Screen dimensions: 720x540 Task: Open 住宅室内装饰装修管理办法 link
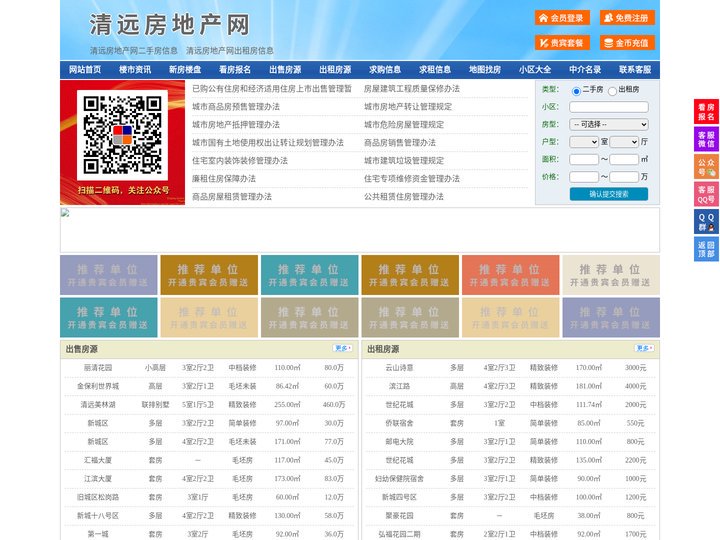pos(240,161)
